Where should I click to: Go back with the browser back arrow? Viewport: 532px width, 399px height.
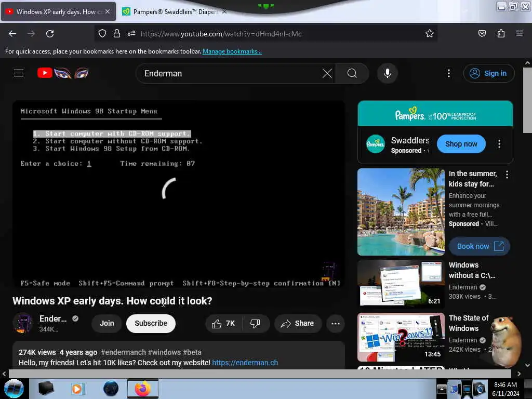click(x=12, y=34)
